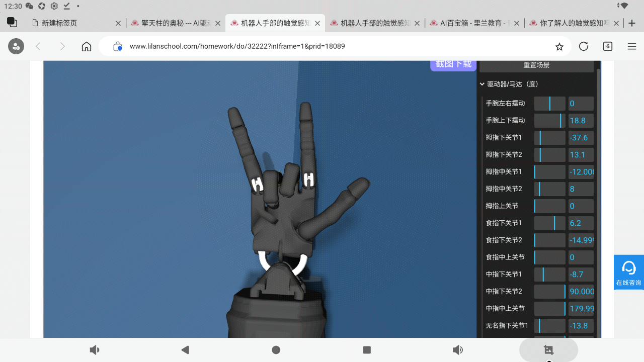Click the 重置场景 button
Screen dimensions: 644x362
[536, 65]
